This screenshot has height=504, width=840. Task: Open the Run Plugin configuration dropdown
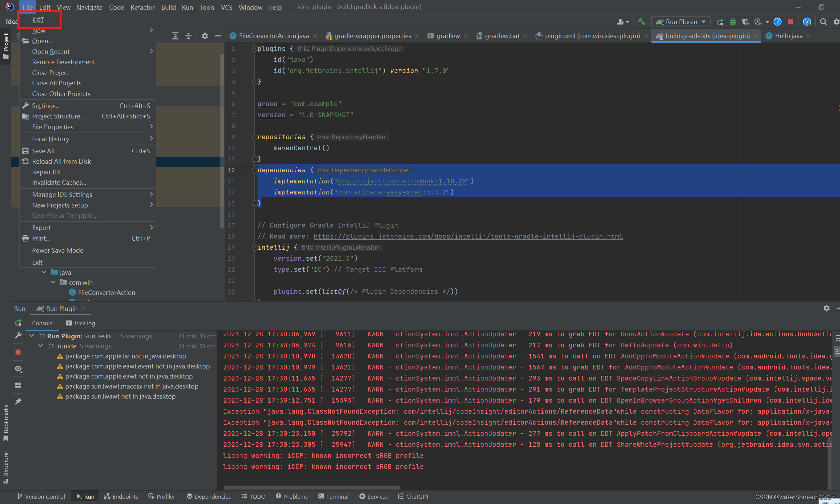pos(681,22)
